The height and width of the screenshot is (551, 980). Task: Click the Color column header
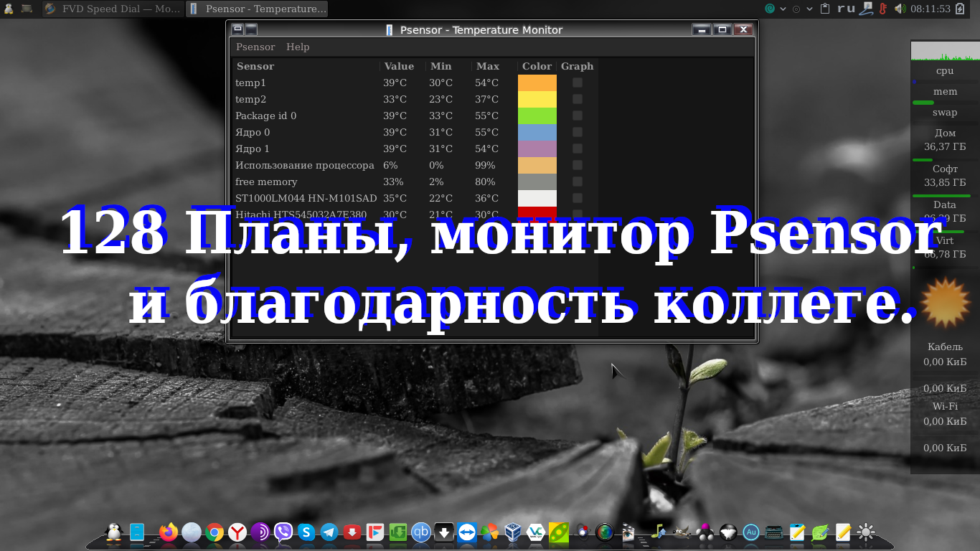537,66
